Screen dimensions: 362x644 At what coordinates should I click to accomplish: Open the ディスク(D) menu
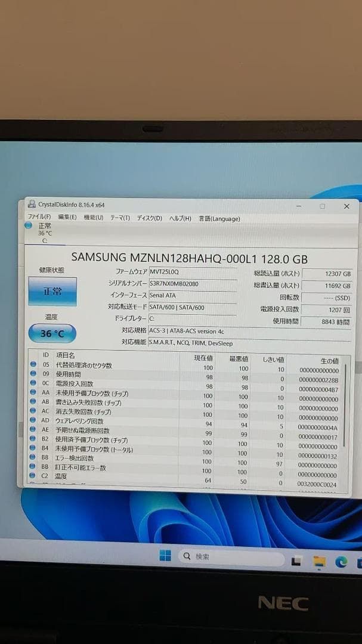tap(150, 218)
